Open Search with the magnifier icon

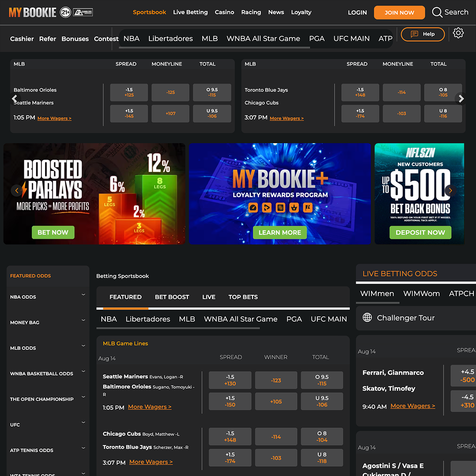coord(437,12)
